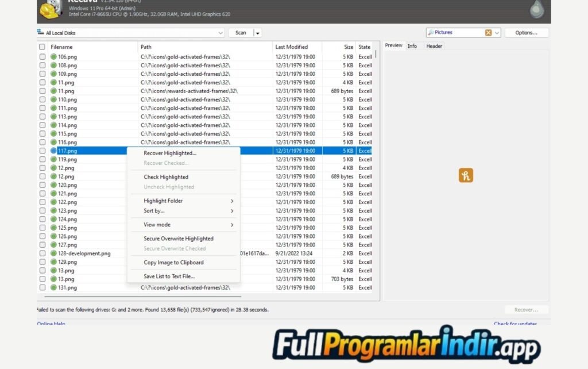The width and height of the screenshot is (588, 369).
Task: Click the magnifier icon in the filter box
Action: pos(431,33)
